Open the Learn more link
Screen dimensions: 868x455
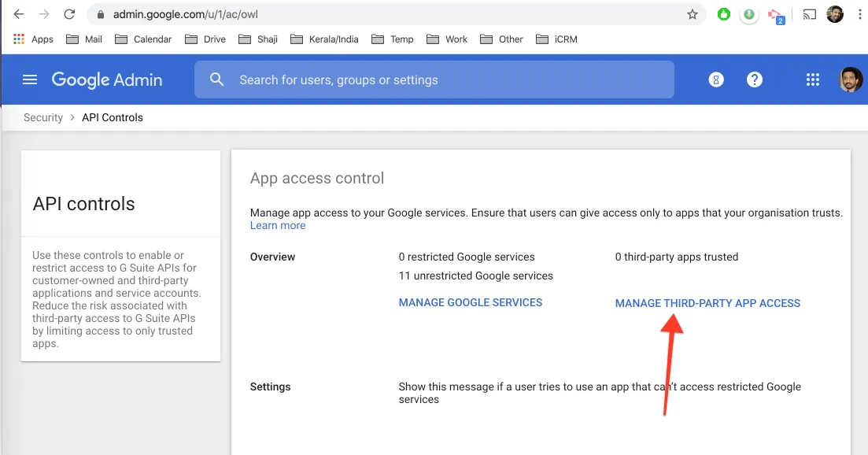278,225
